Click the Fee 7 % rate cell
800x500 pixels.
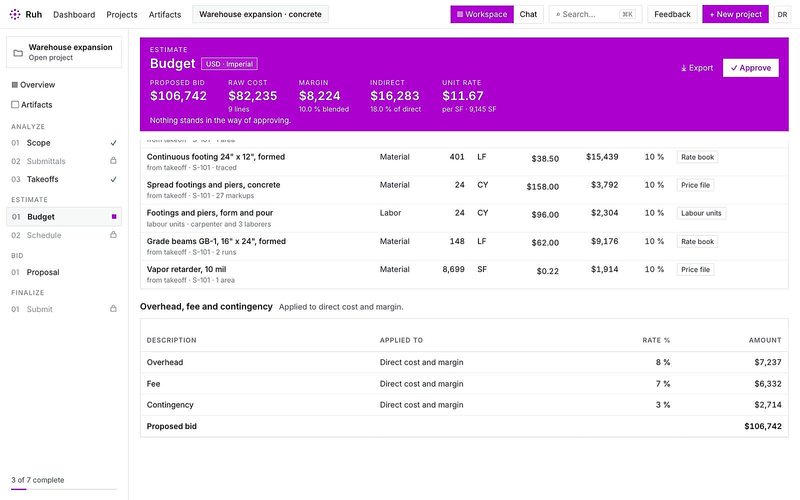point(663,384)
